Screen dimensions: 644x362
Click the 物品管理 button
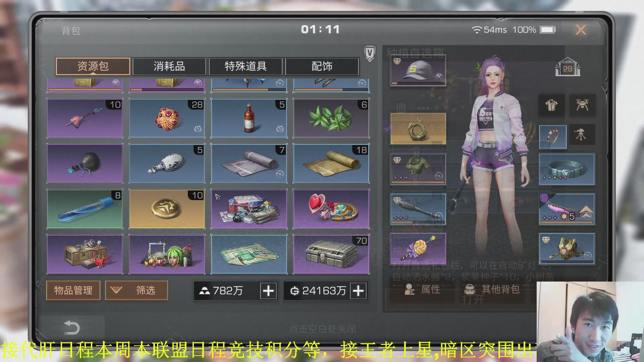tap(73, 290)
